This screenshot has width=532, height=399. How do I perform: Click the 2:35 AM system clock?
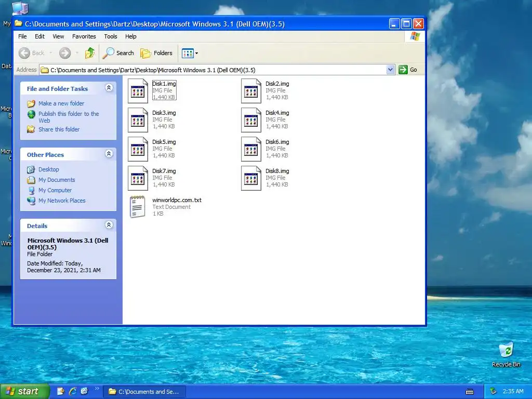point(513,392)
